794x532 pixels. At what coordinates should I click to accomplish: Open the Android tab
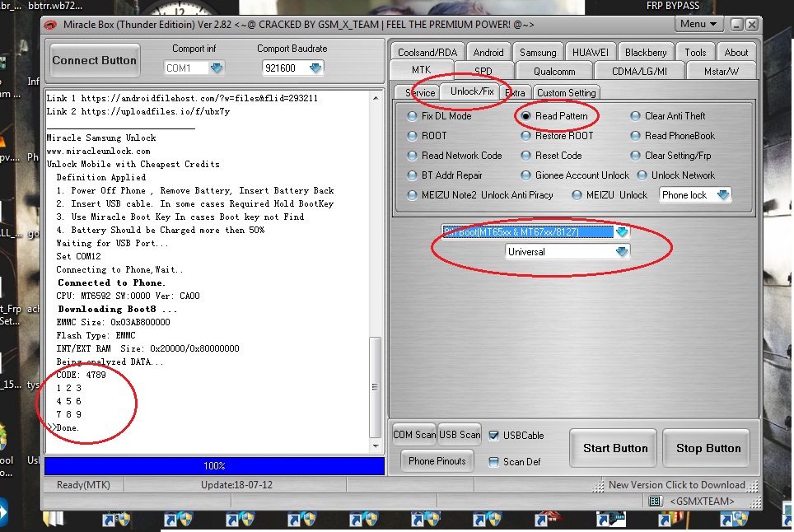(488, 52)
